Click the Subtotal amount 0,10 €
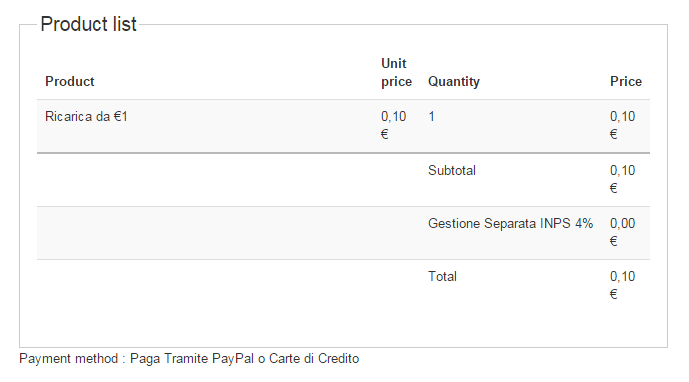Screen dimensions: 689x382 [x=622, y=179]
